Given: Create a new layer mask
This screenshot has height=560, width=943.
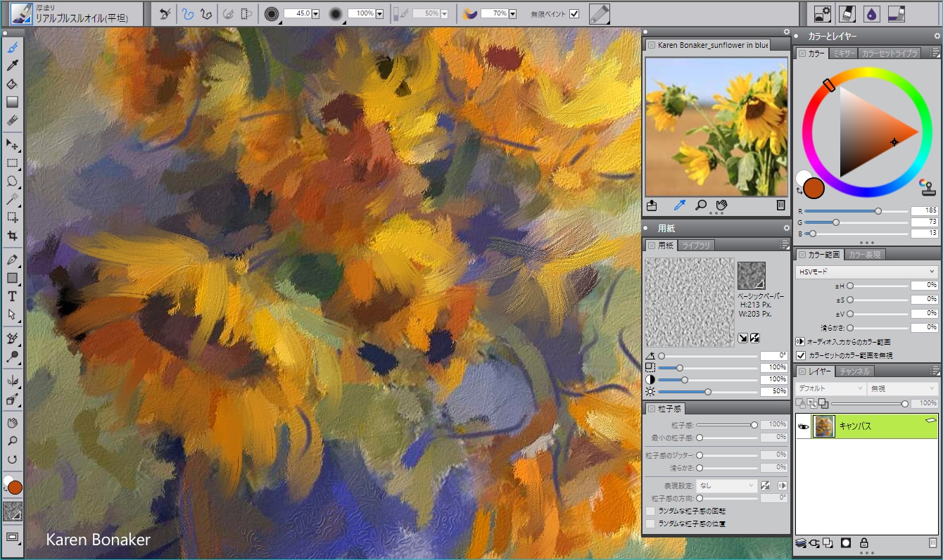Looking at the screenshot, I should 846,543.
